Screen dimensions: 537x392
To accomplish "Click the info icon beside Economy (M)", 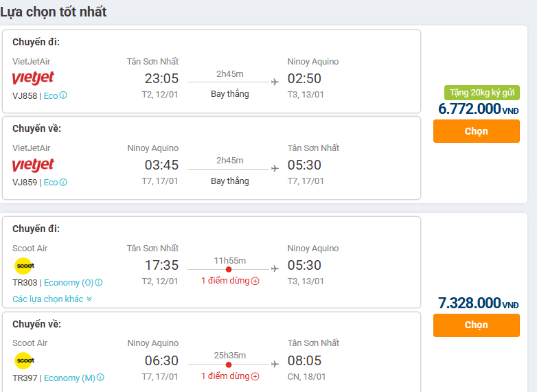I will tap(101, 378).
